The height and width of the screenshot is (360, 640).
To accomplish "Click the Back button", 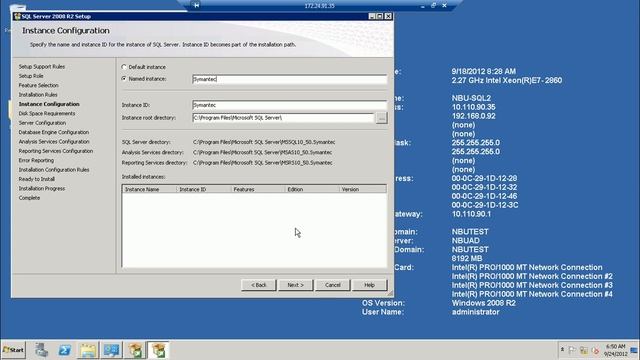I will (258, 285).
